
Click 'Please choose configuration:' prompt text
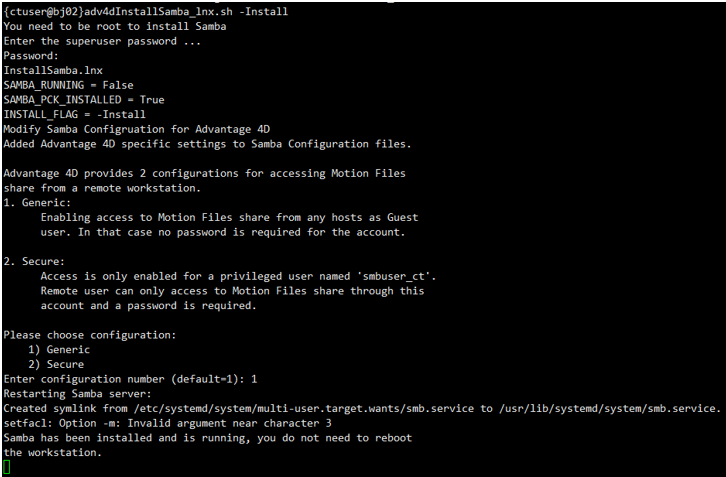(x=90, y=334)
